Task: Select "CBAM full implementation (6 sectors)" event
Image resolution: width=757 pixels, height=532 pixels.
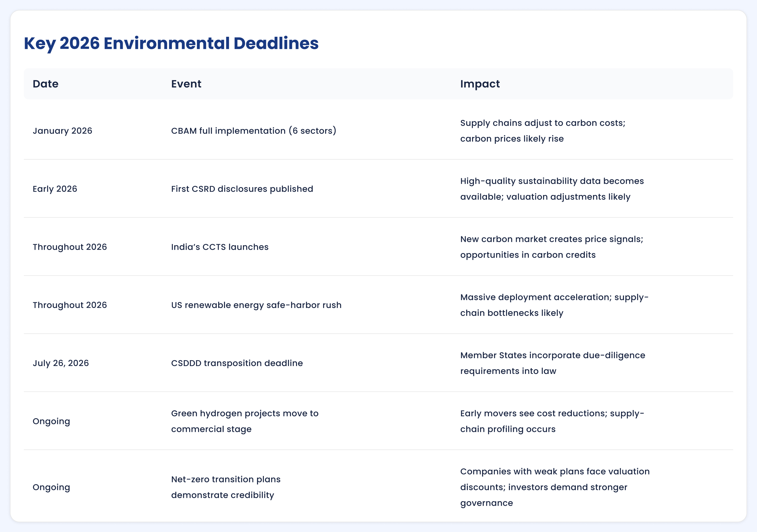Action: pos(254,131)
